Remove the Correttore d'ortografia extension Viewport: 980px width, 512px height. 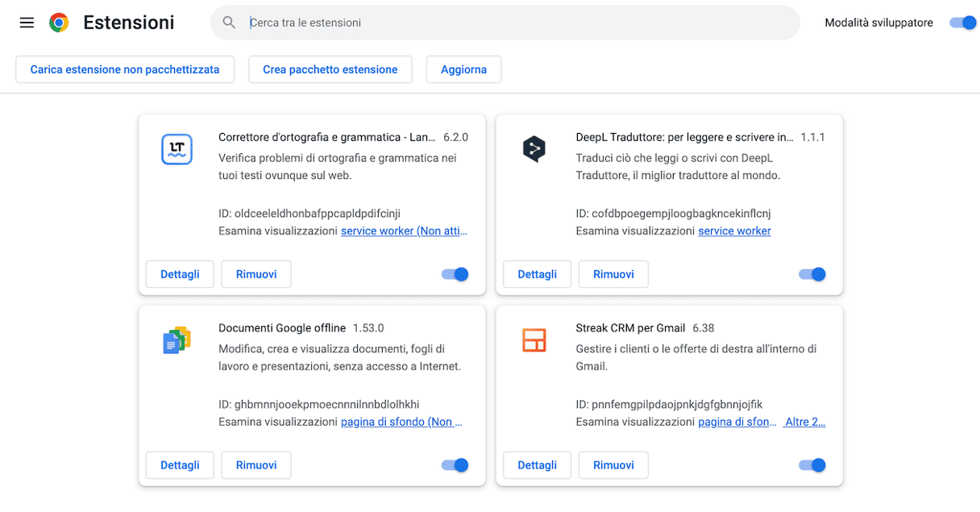click(x=256, y=274)
